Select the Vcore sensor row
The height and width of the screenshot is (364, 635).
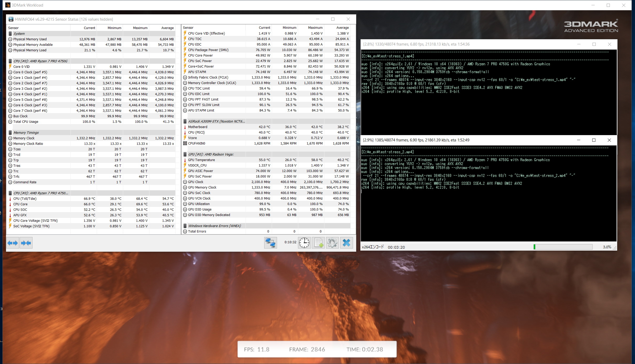tap(266, 138)
